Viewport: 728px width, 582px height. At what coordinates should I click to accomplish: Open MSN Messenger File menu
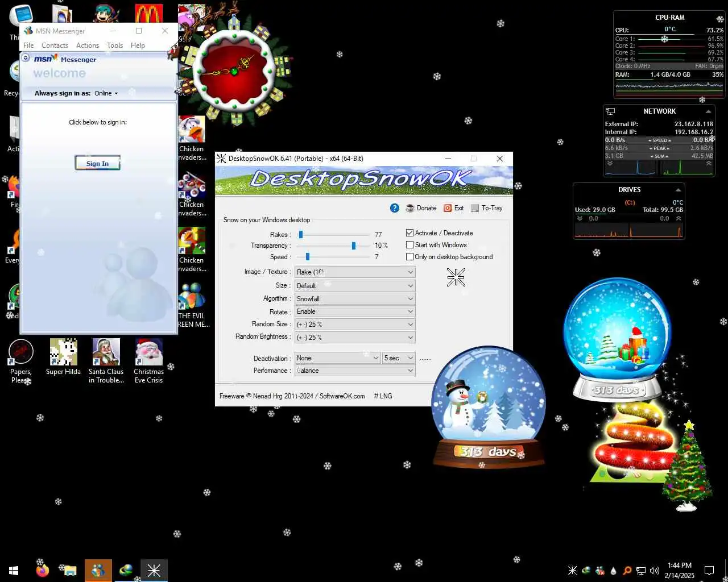point(28,45)
